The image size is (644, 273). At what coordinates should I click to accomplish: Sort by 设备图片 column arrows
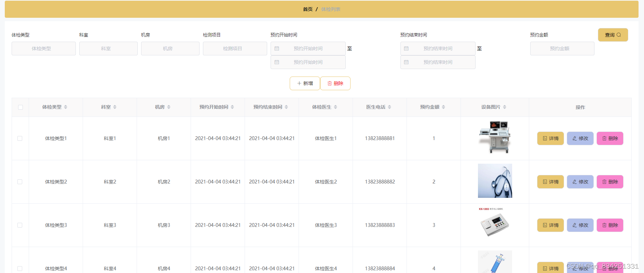(505, 107)
